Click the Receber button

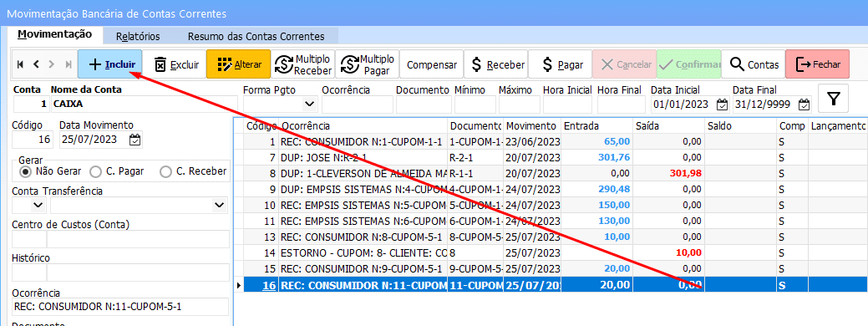click(496, 64)
